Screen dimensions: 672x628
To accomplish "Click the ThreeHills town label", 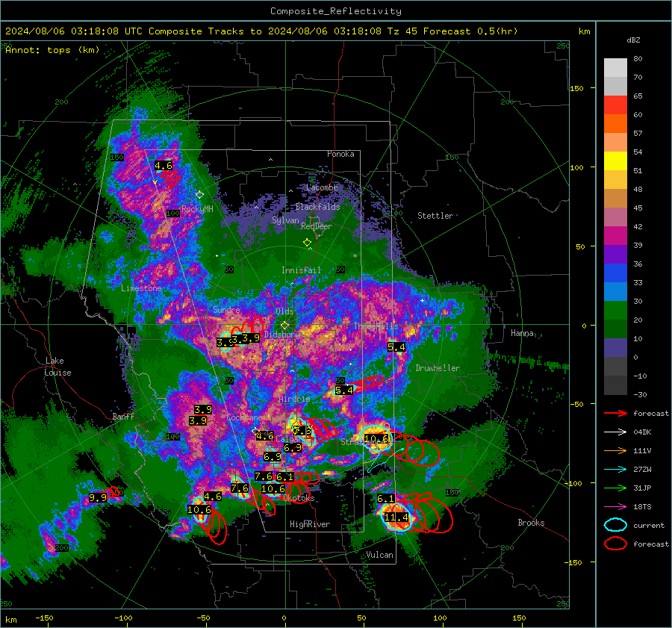I will point(376,326).
